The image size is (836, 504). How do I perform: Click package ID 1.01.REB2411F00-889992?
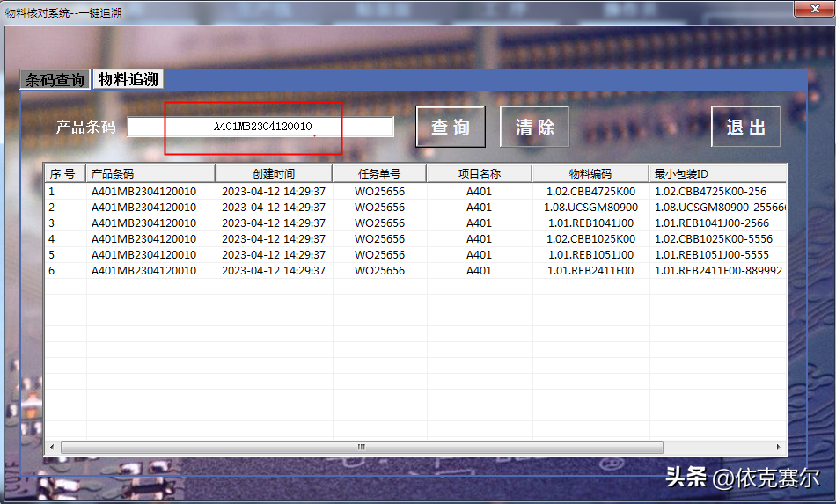(718, 271)
